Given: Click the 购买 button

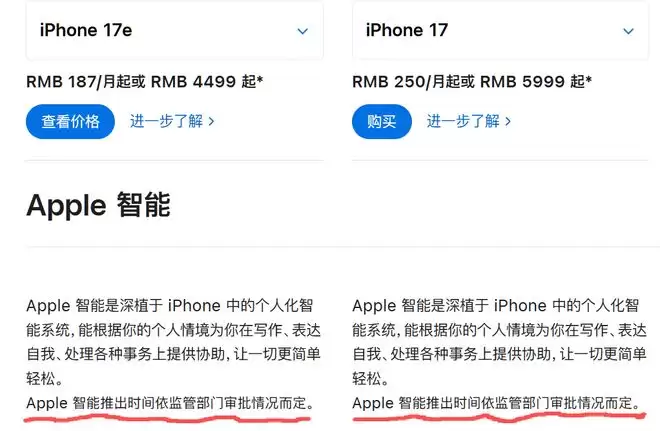Looking at the screenshot, I should point(382,122).
